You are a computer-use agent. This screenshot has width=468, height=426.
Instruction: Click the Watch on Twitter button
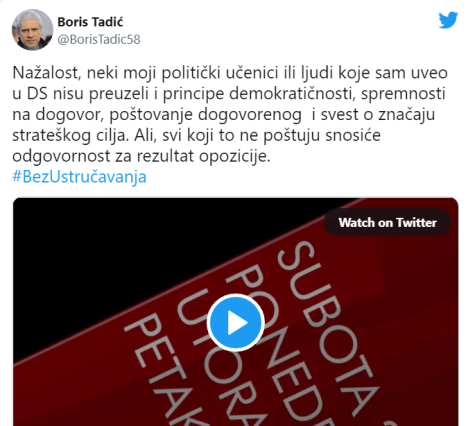387,222
